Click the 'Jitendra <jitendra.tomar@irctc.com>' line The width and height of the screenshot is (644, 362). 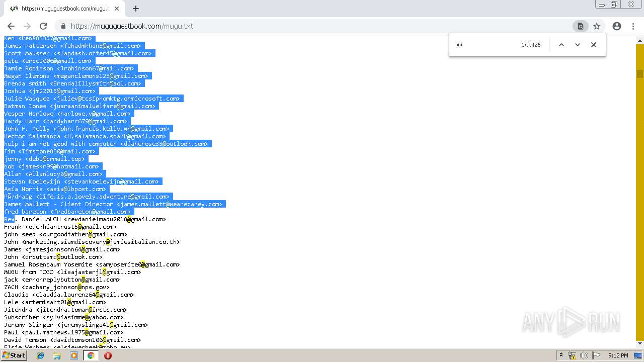click(65, 310)
